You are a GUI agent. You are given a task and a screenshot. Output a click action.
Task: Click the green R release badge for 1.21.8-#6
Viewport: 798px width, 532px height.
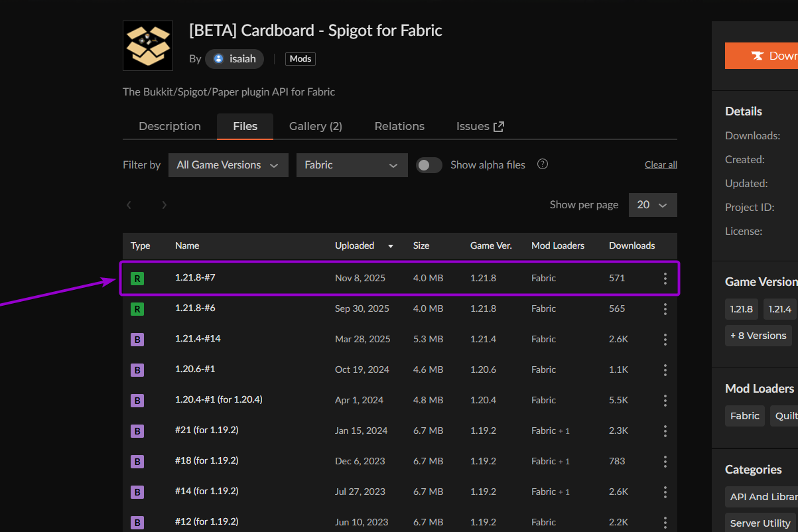pyautogui.click(x=137, y=309)
